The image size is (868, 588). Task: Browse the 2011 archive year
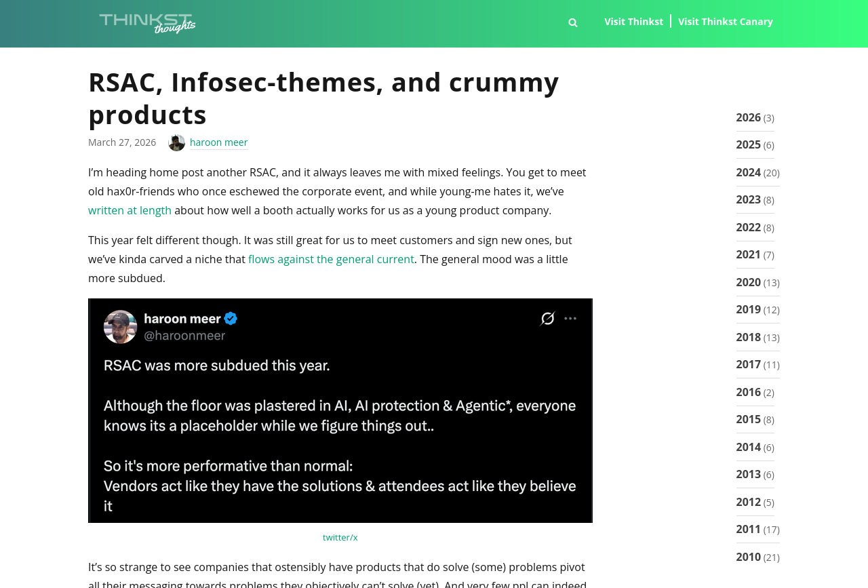[x=748, y=529]
